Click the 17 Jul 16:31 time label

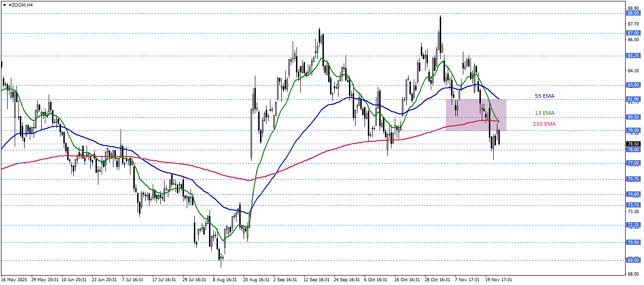[x=165, y=280]
